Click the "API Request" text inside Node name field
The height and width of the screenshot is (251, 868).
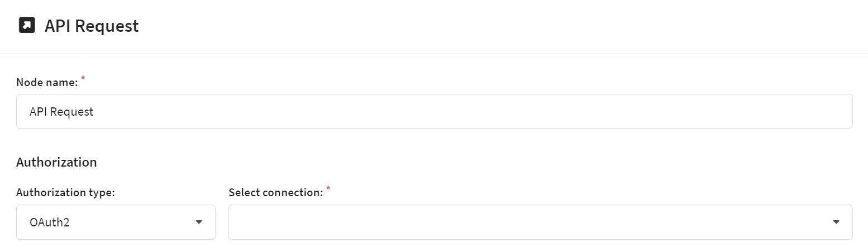pyautogui.click(x=61, y=112)
